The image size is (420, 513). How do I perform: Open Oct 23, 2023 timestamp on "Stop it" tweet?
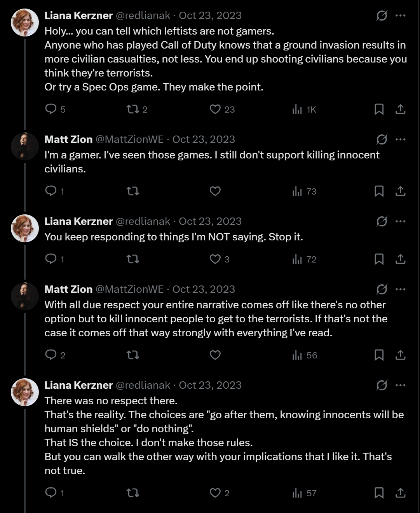(x=210, y=221)
